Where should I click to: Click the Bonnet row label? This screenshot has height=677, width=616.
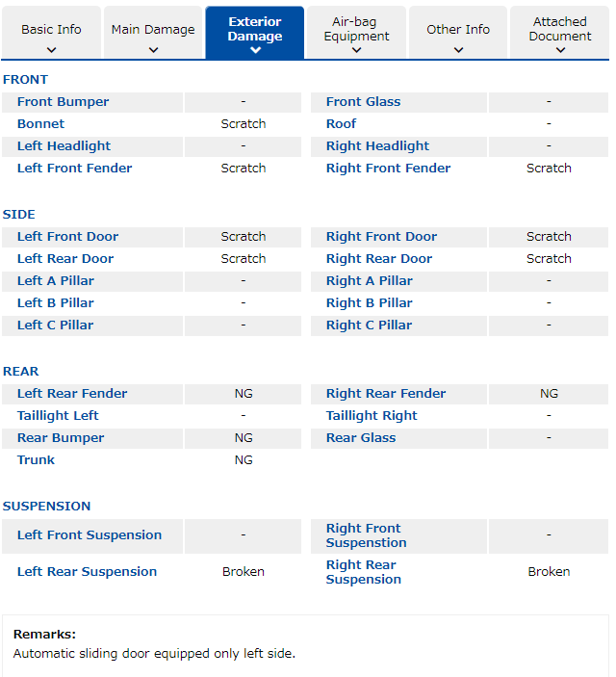click(40, 124)
